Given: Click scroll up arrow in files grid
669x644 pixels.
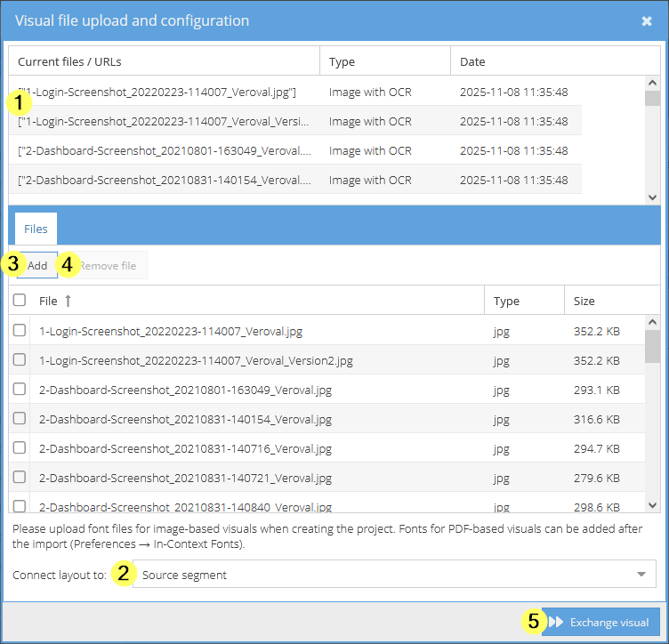Looking at the screenshot, I should tap(652, 323).
